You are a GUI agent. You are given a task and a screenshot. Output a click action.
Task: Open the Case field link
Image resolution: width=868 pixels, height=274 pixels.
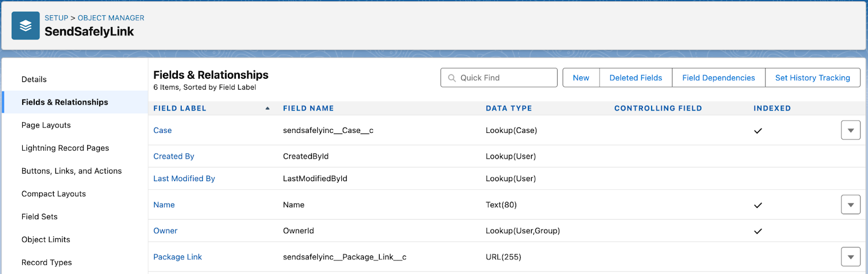pos(163,130)
